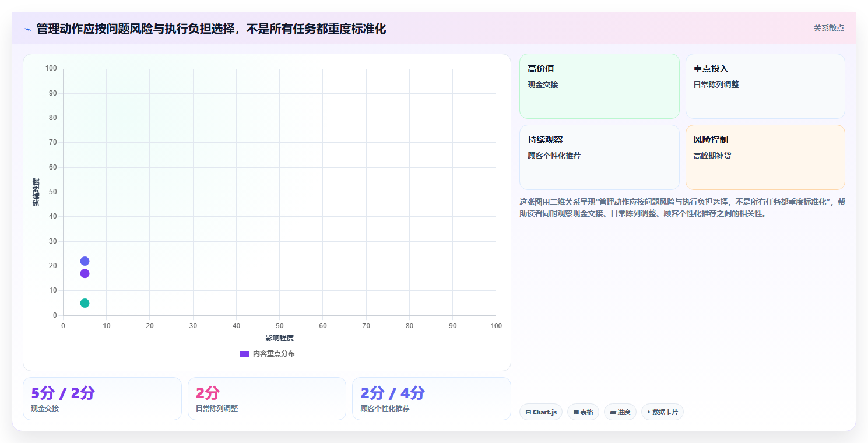The width and height of the screenshot is (868, 443).
Task: Click the 5分 / 2分 现金交接 metric card
Action: [102, 399]
